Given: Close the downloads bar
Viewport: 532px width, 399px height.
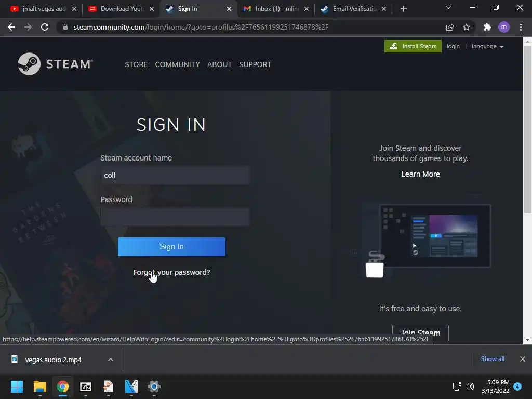Looking at the screenshot, I should point(523,359).
